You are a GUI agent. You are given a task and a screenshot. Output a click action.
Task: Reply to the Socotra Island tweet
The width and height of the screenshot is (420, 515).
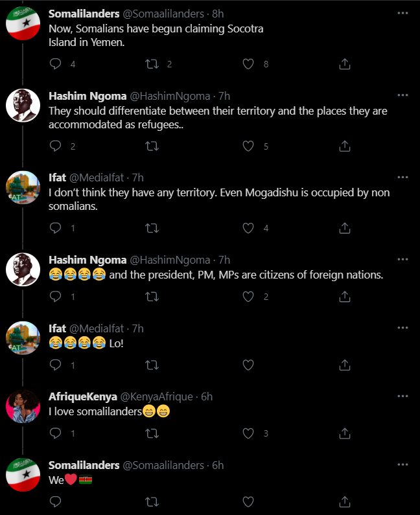55,63
